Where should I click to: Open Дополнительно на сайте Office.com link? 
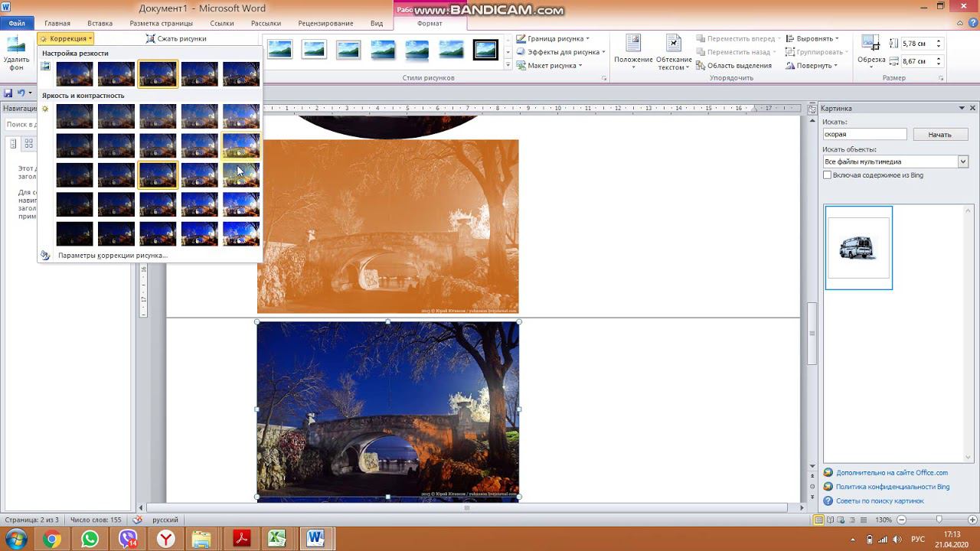click(892, 473)
